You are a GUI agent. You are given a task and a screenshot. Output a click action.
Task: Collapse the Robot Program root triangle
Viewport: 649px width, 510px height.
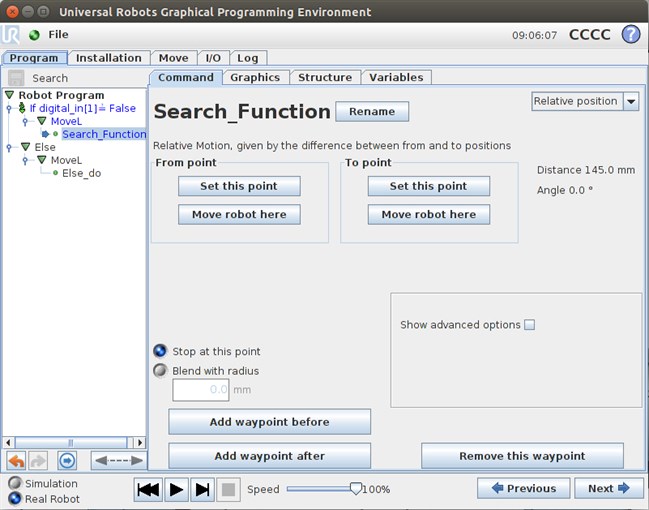click(10, 95)
